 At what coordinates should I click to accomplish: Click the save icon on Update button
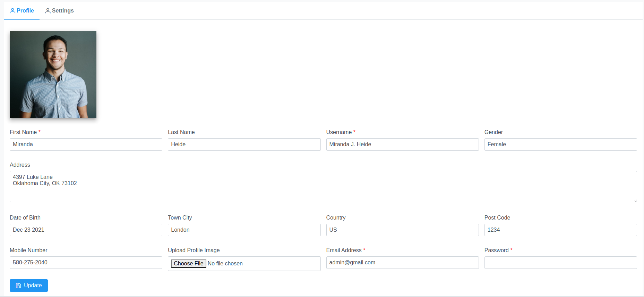[x=18, y=286]
